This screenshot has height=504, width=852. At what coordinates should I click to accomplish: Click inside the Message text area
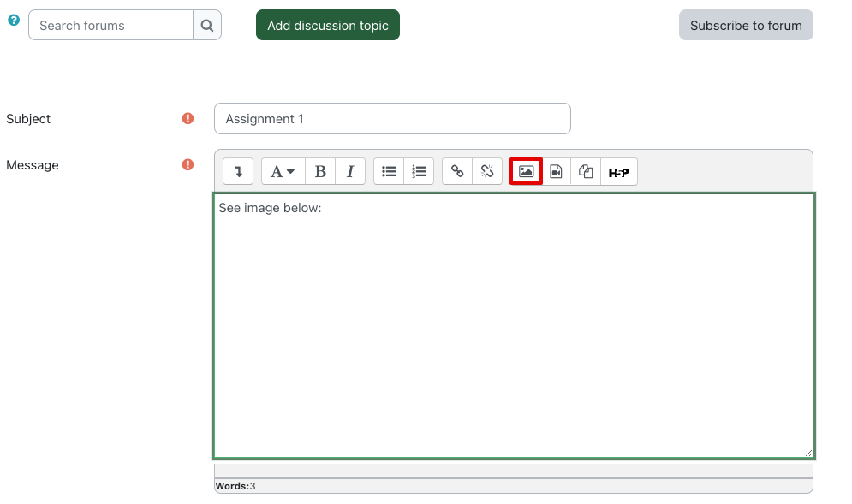(512, 325)
